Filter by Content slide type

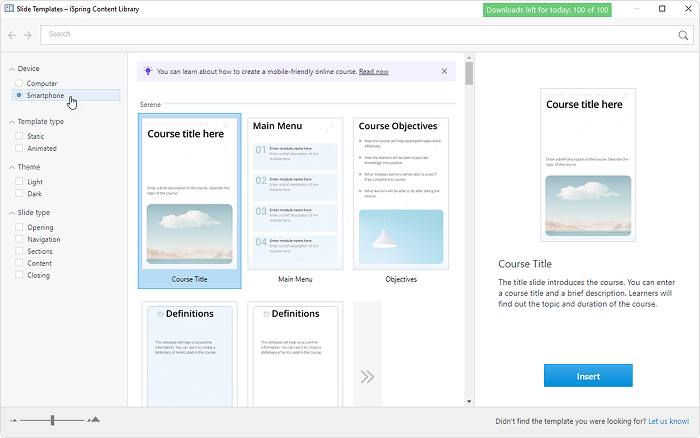[19, 263]
